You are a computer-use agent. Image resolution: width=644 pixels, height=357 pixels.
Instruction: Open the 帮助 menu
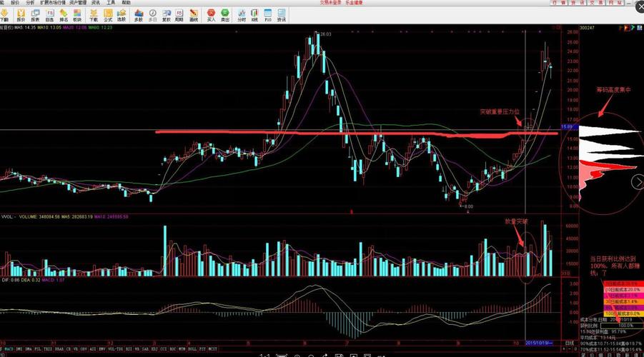click(126, 2)
